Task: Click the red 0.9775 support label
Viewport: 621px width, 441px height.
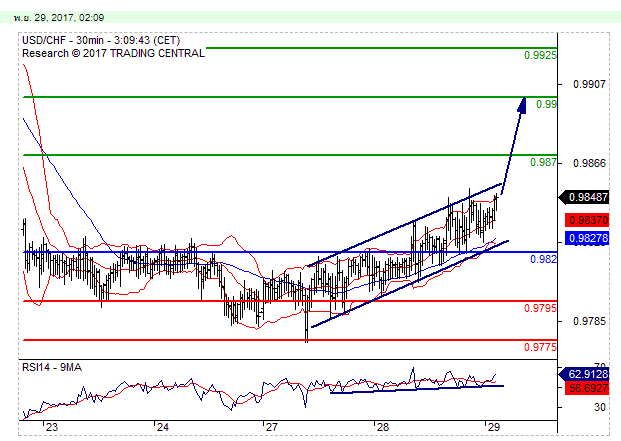Action: pyautogui.click(x=540, y=347)
